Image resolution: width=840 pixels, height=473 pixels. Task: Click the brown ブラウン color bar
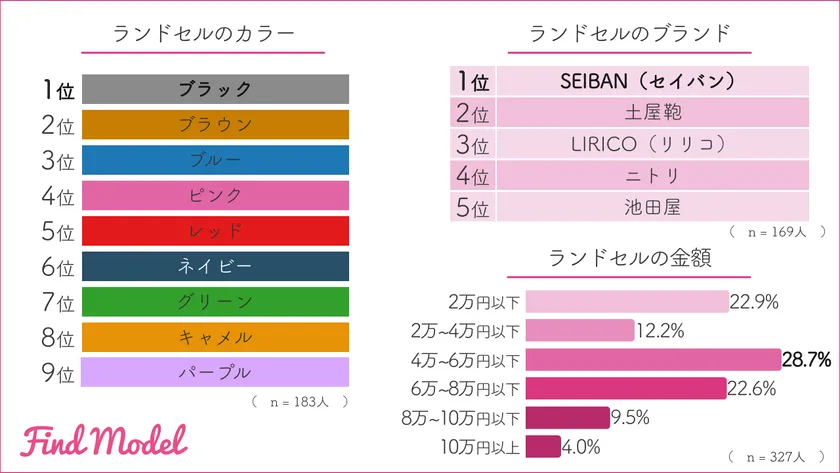pos(215,125)
